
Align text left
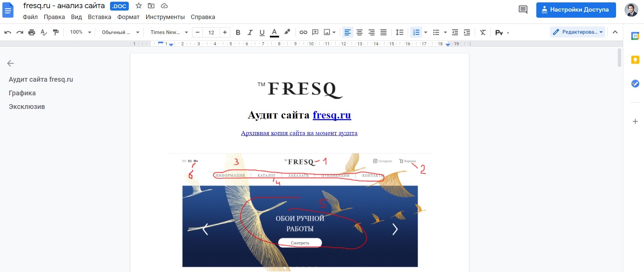[347, 32]
